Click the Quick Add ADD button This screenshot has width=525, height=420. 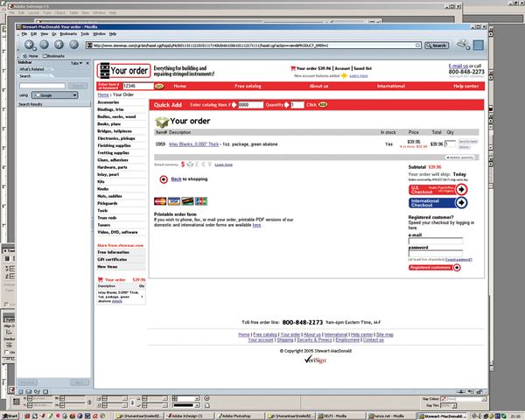(x=323, y=105)
